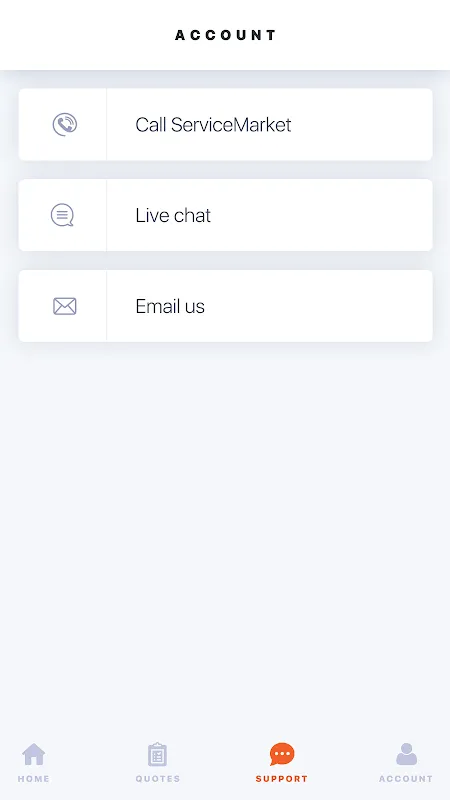Click the Quotes clipboard icon

(x=158, y=755)
